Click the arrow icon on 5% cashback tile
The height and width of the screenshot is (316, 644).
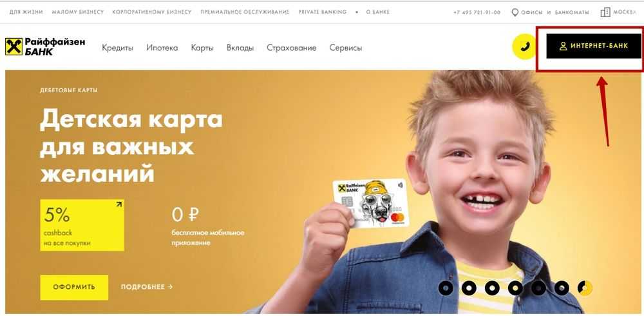[119, 204]
